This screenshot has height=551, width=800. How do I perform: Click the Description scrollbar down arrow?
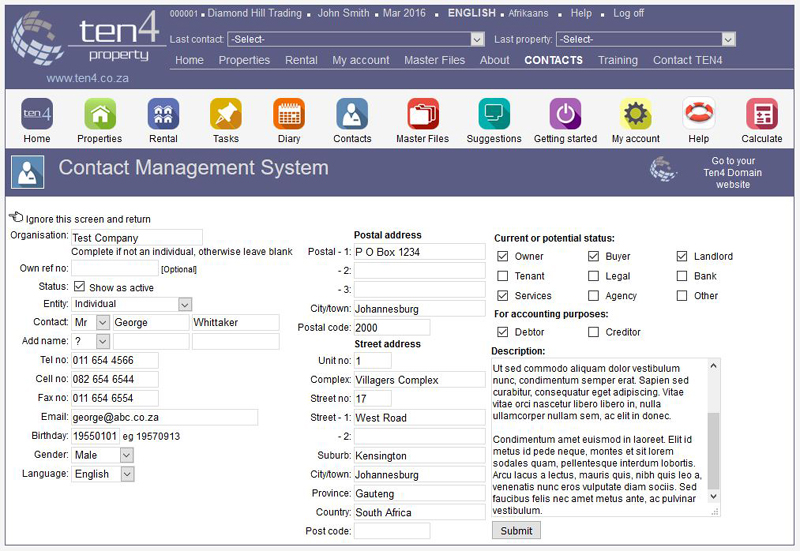click(x=714, y=496)
